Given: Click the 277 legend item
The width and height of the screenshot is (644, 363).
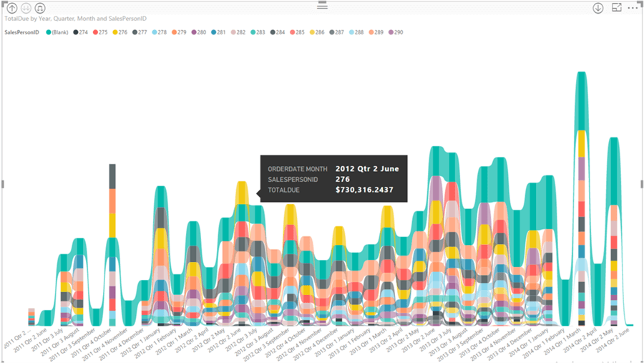Looking at the screenshot, I should pyautogui.click(x=140, y=32).
